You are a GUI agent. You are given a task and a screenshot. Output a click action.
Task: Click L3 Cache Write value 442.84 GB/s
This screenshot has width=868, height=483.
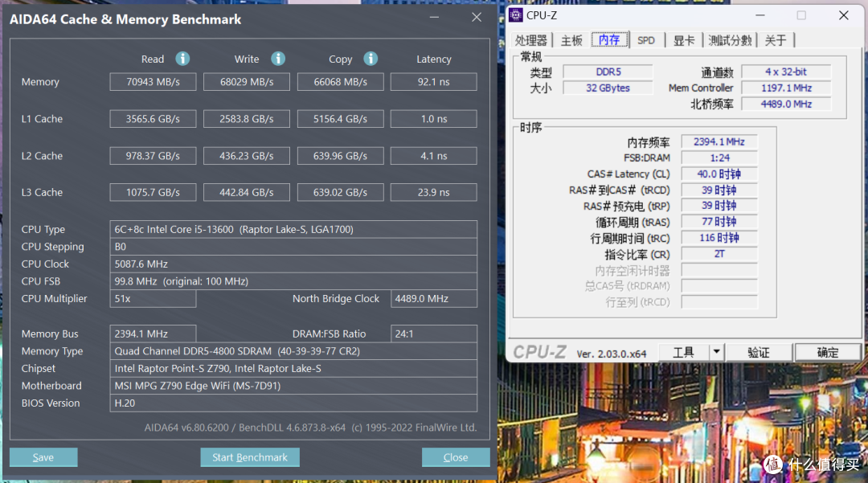(x=247, y=193)
